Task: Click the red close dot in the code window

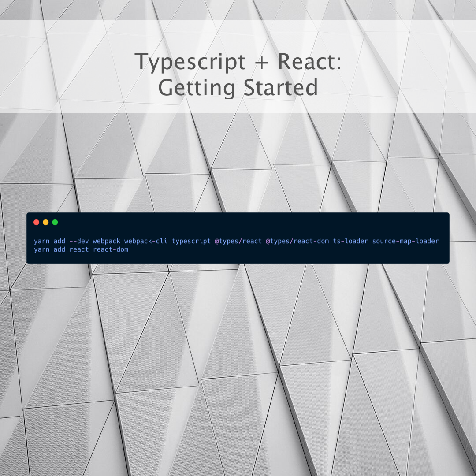Action: (x=37, y=222)
